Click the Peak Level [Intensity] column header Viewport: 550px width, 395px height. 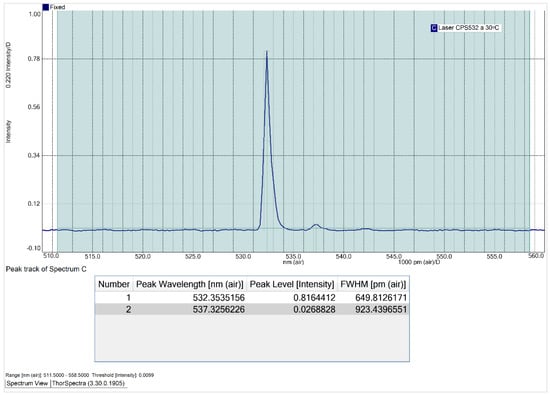(x=292, y=284)
